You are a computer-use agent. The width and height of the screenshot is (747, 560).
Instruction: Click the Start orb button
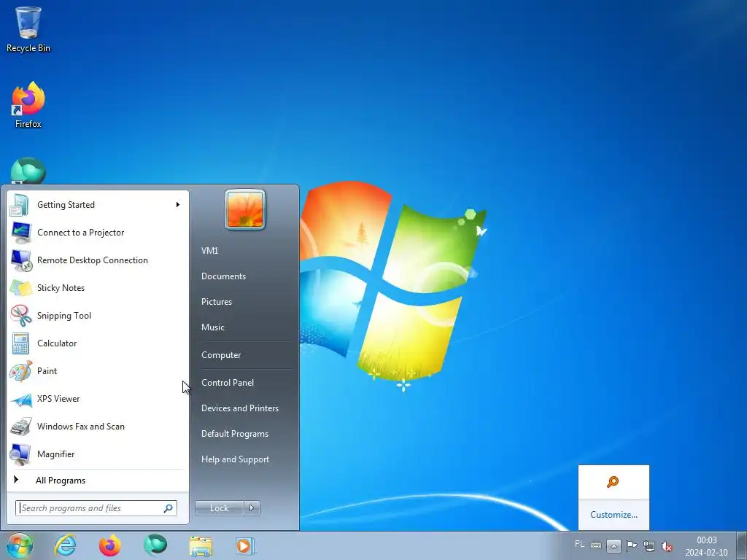(20, 545)
